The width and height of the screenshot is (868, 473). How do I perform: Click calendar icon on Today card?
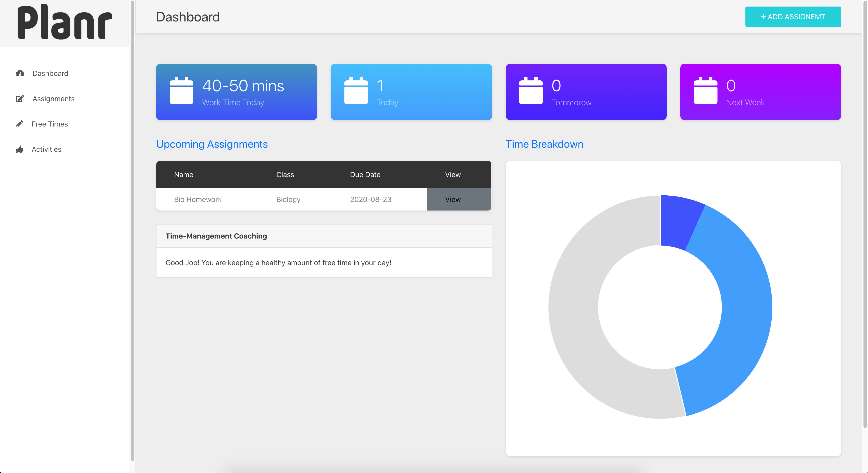click(x=356, y=91)
